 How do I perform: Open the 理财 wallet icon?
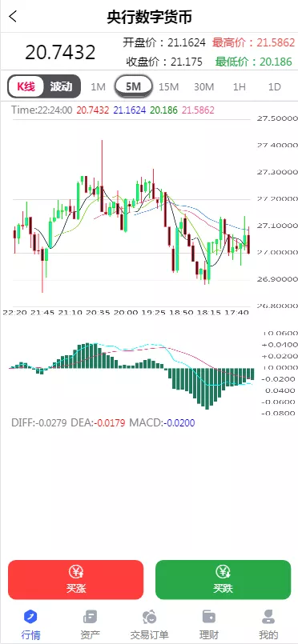pyautogui.click(x=209, y=617)
